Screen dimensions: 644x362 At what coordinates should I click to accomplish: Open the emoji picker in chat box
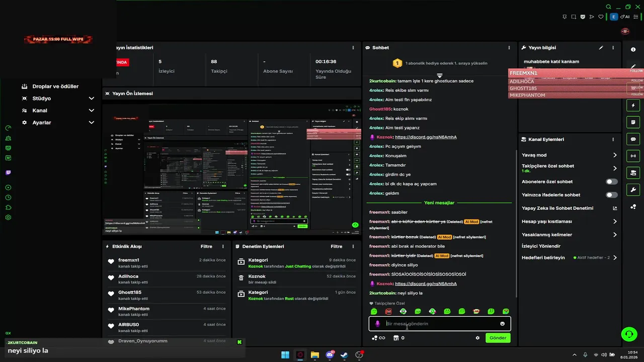coord(502,324)
